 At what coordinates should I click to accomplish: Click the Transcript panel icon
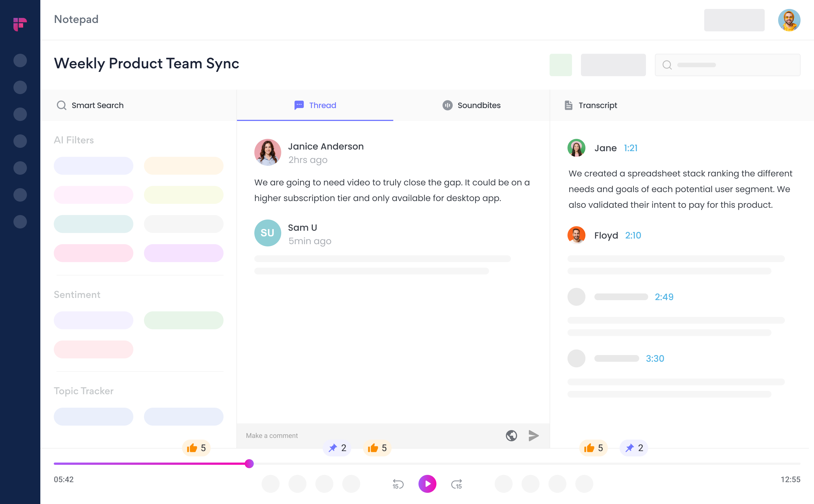tap(569, 105)
